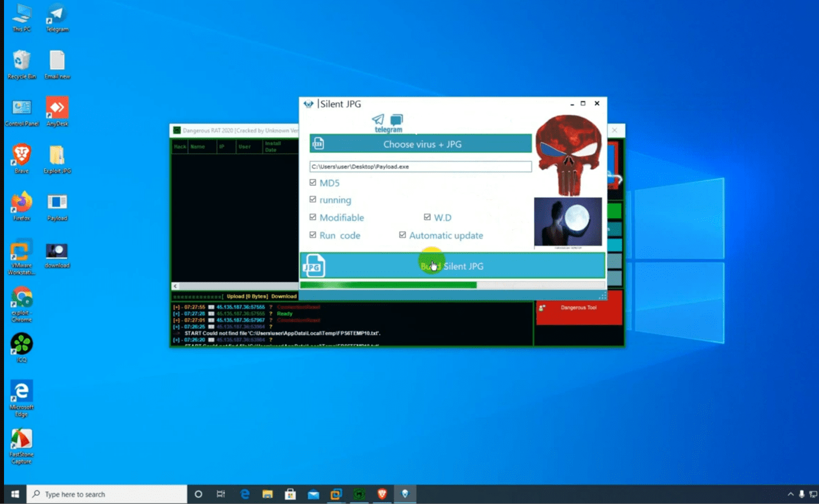This screenshot has height=504, width=819.
Task: Disable the Automatic update checkbox
Action: pyautogui.click(x=402, y=235)
